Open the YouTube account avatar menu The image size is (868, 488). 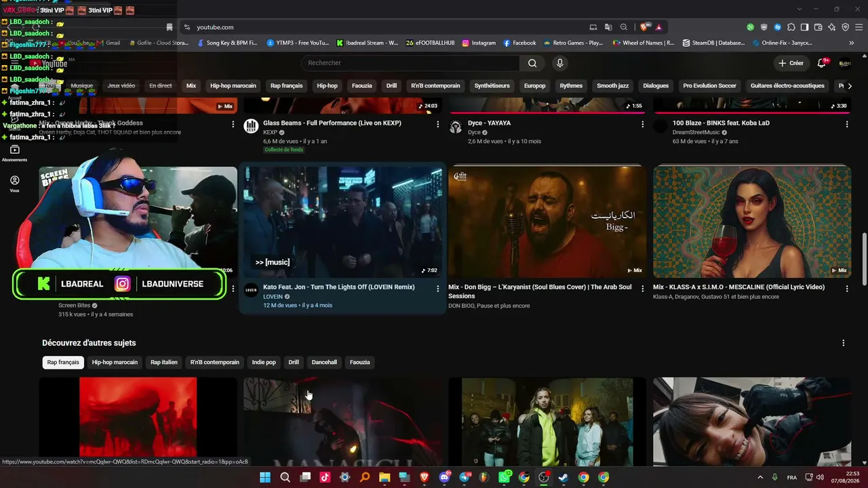(x=845, y=63)
